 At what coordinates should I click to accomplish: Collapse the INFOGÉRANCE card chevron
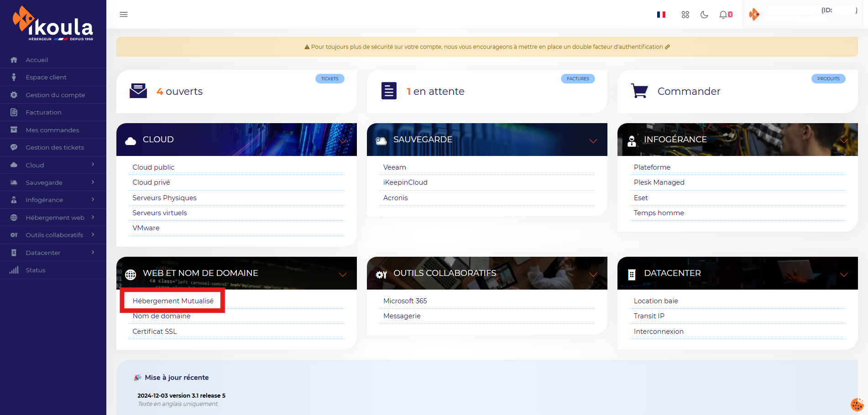click(x=844, y=141)
